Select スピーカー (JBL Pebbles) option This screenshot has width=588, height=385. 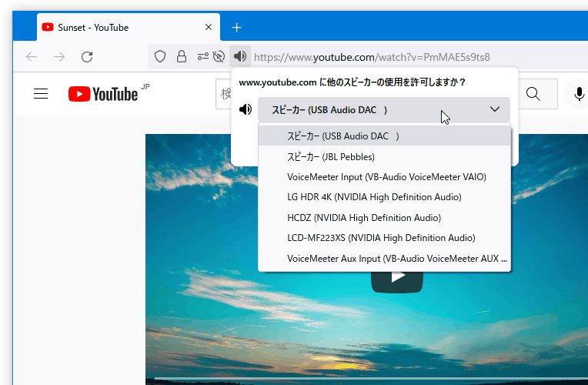click(x=384, y=157)
